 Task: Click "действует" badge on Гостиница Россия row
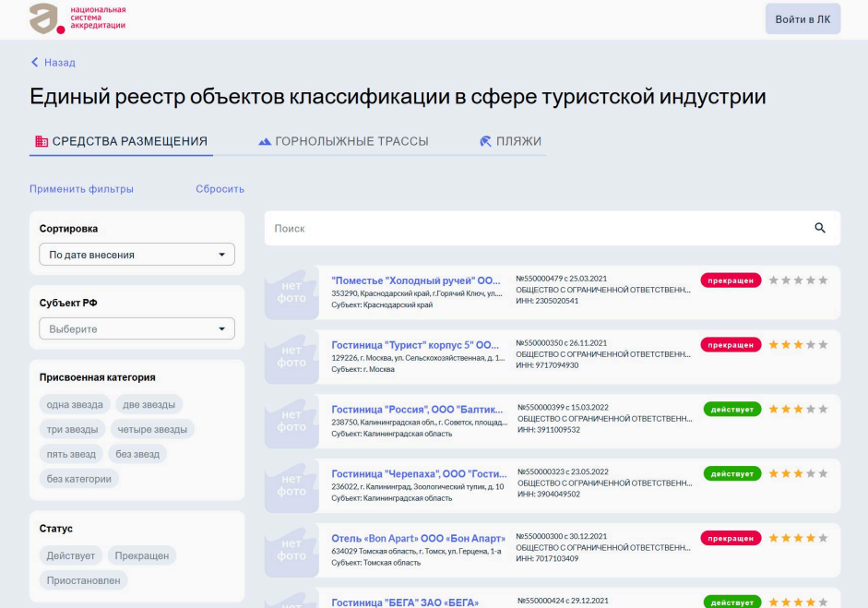click(732, 410)
